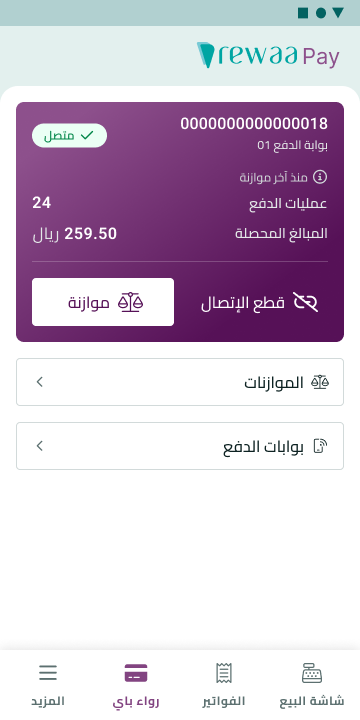Viewport: 360px width, 720px height.
Task: Open the الموازنات list item
Action: coord(180,382)
